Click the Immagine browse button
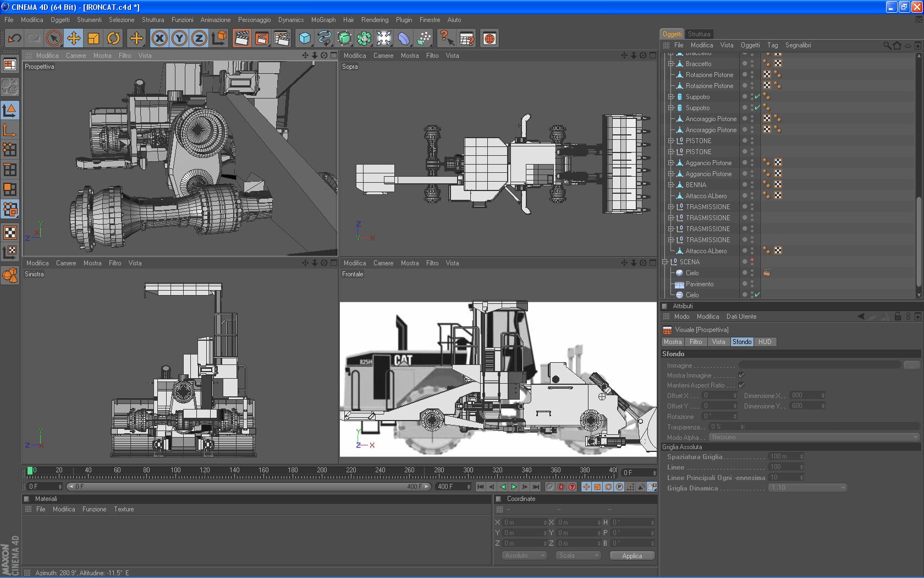Viewport: 924px width, 578px height. click(x=911, y=365)
